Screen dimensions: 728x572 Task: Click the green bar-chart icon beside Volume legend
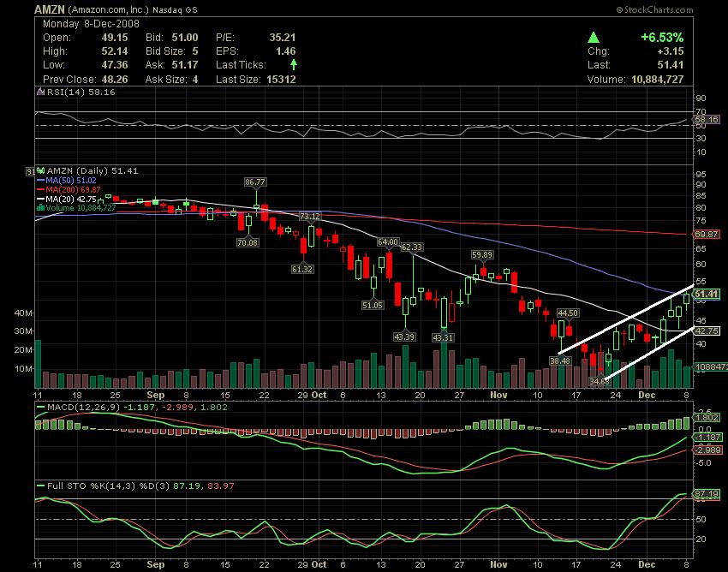(x=40, y=208)
